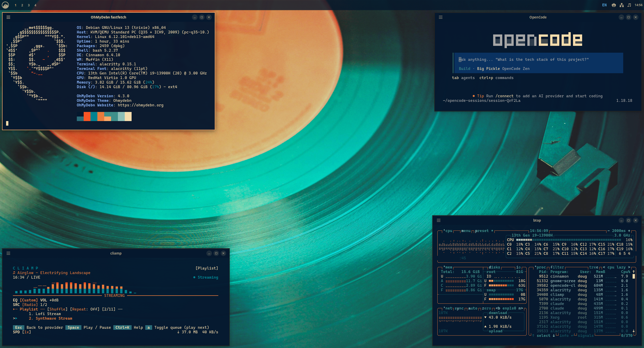Switch to previous network interface with <b in btop
644x348 pixels.
tap(498, 308)
